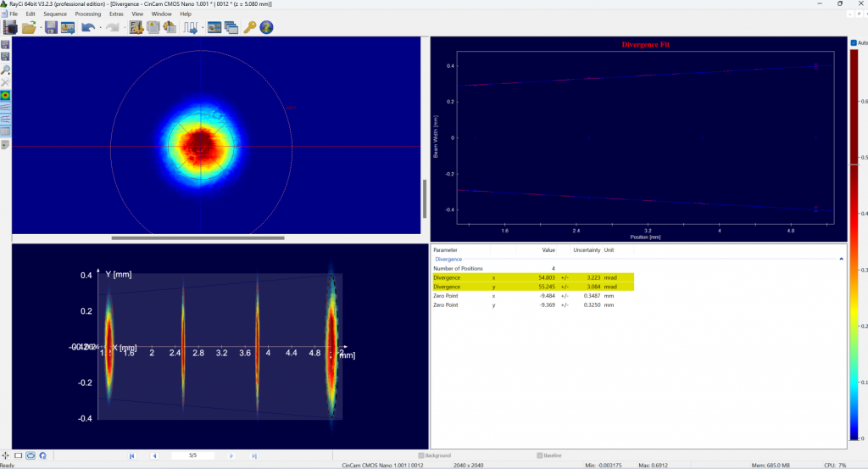
Task: Jump to last frame button
Action: [254, 455]
